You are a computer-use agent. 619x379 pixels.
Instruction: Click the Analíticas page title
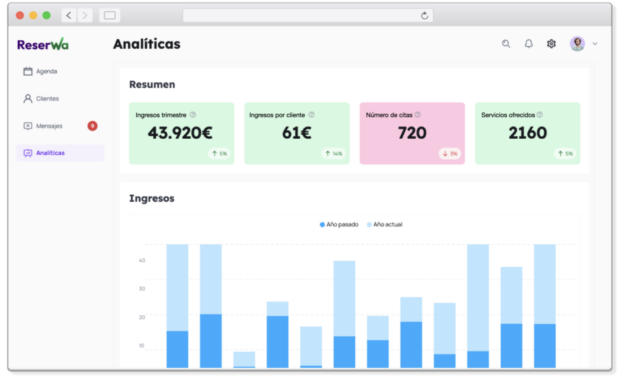pos(147,44)
